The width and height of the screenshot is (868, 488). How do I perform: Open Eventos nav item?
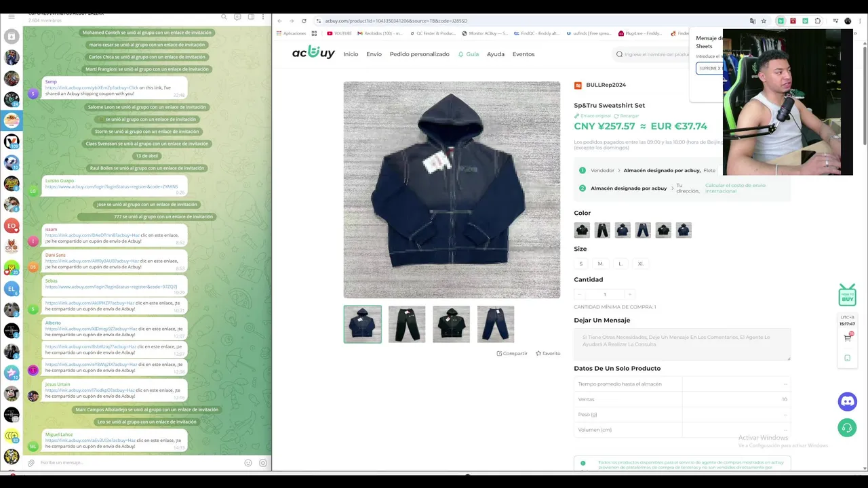point(524,54)
